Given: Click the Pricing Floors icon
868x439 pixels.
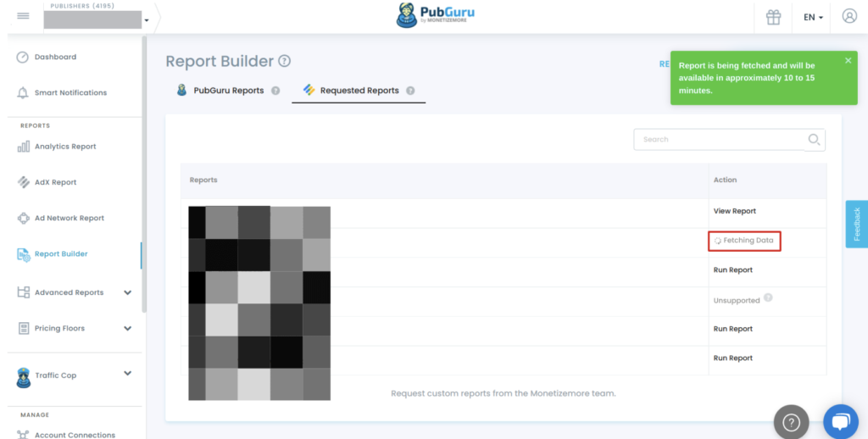Looking at the screenshot, I should click(x=23, y=328).
